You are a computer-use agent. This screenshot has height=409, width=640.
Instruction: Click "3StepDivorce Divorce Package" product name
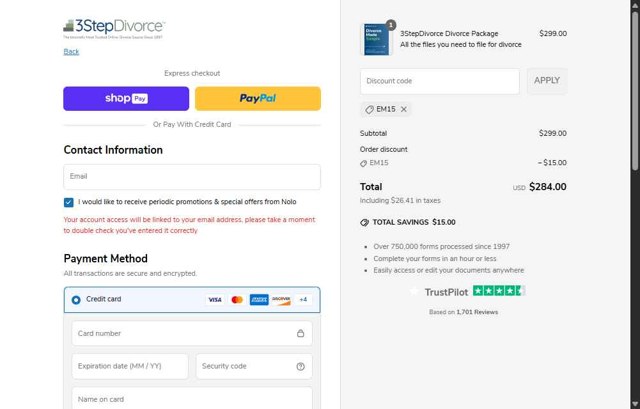[449, 33]
